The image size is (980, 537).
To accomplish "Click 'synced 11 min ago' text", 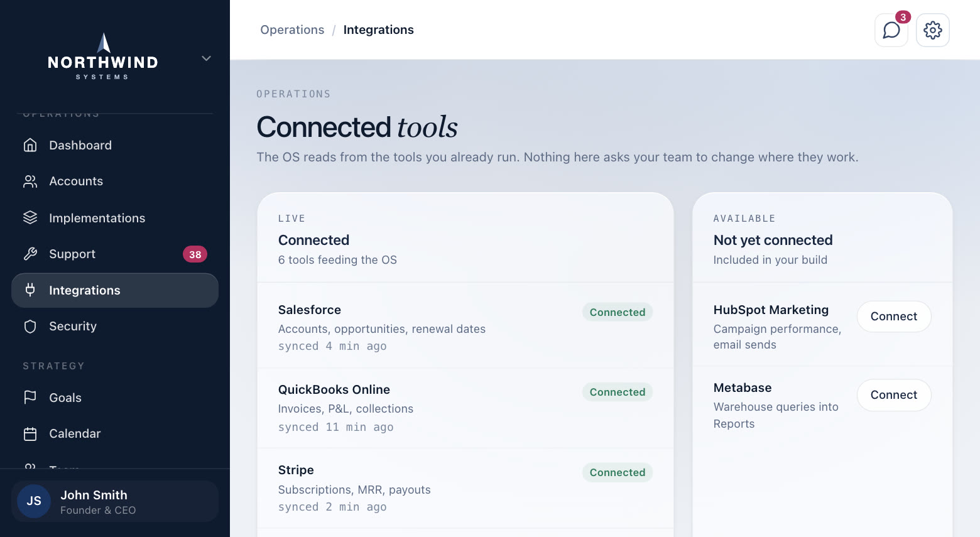I will (336, 427).
